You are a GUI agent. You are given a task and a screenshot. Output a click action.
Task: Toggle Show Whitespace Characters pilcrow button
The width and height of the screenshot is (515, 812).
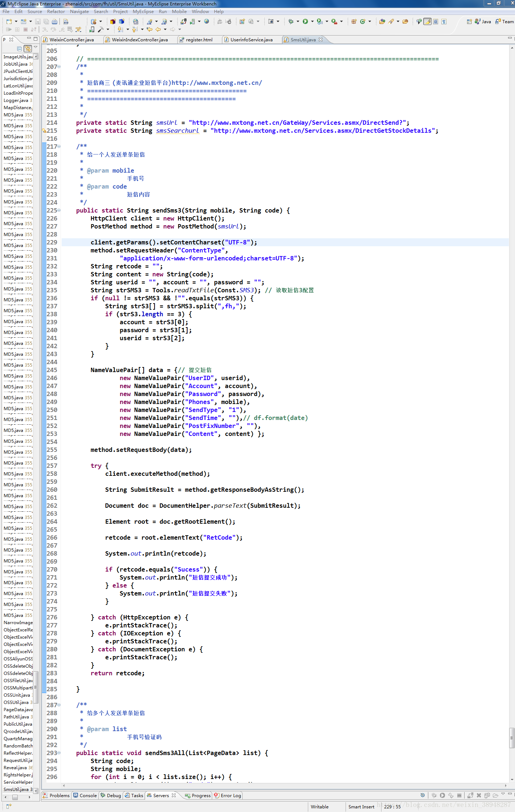point(444,21)
